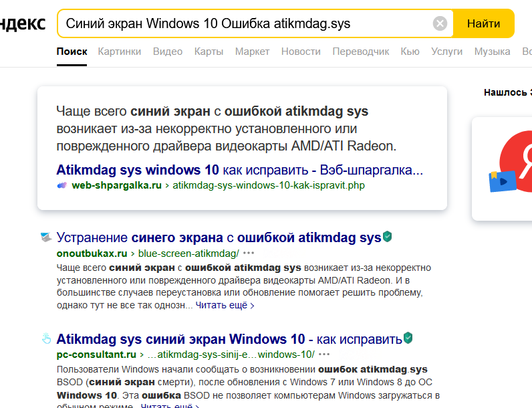Expand Читать ещё in pc-consultant snippet

point(170,405)
